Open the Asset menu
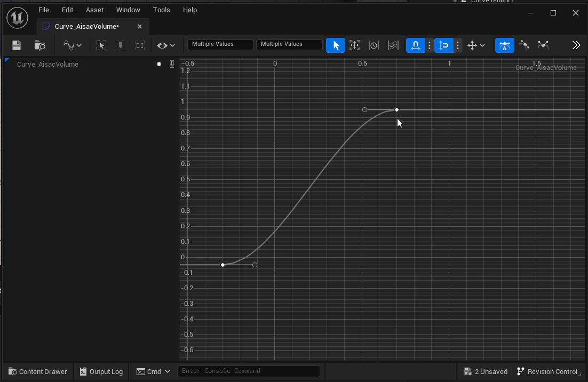This screenshot has height=382, width=588. click(x=94, y=10)
